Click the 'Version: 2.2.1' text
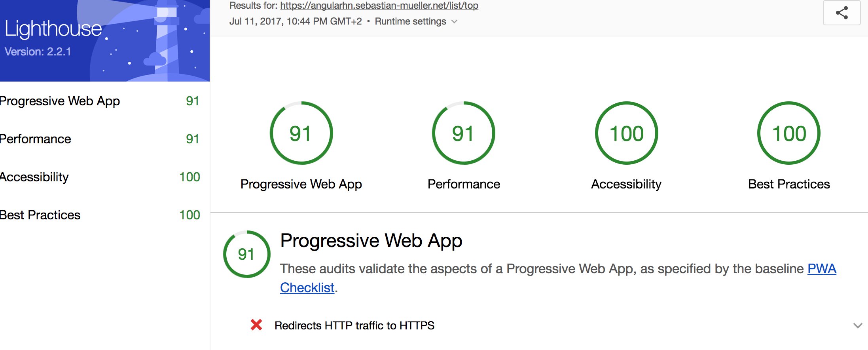868x350 pixels. 38,51
